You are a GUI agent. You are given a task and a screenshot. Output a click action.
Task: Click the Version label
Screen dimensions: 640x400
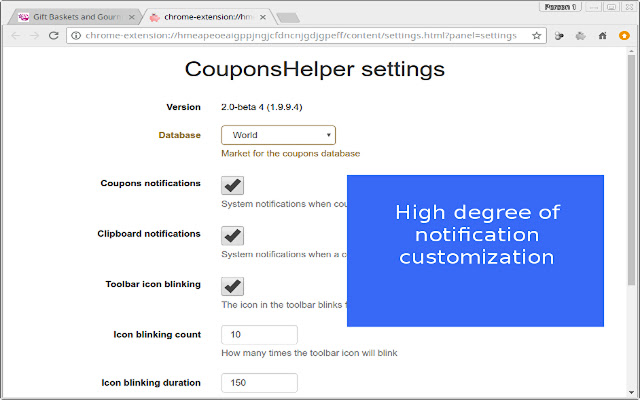pos(184,107)
